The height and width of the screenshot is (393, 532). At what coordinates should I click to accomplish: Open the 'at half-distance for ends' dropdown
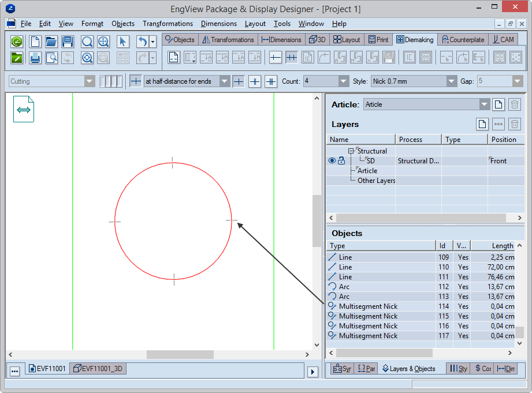click(x=225, y=81)
